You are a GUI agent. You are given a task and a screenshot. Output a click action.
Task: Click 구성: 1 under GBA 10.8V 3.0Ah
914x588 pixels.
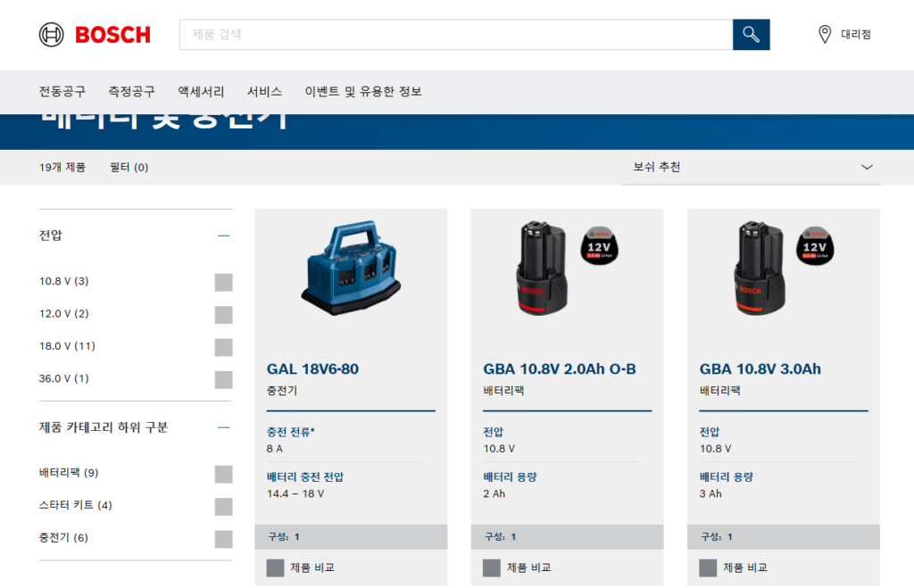(717, 537)
